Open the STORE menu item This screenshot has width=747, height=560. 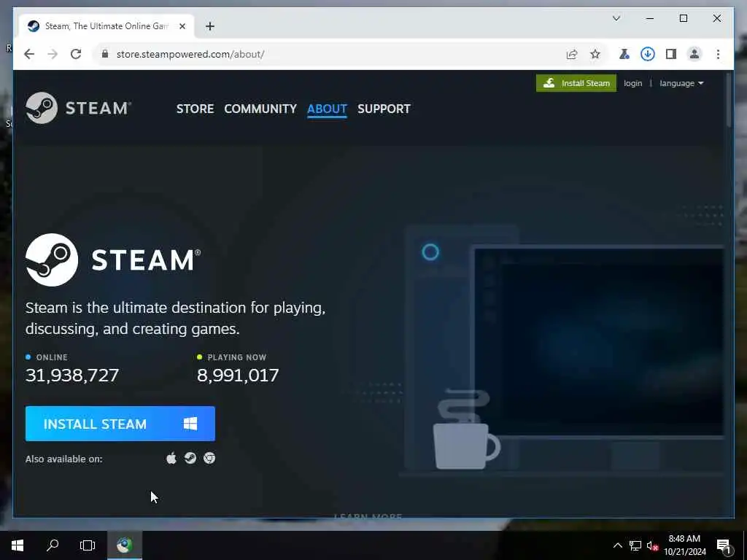pyautogui.click(x=195, y=109)
